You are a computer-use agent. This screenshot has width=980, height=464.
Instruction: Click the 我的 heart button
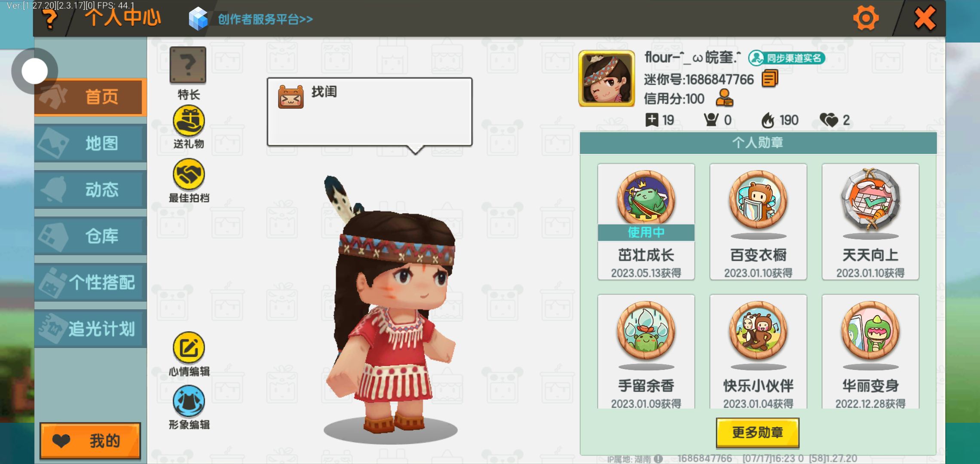[x=90, y=441]
